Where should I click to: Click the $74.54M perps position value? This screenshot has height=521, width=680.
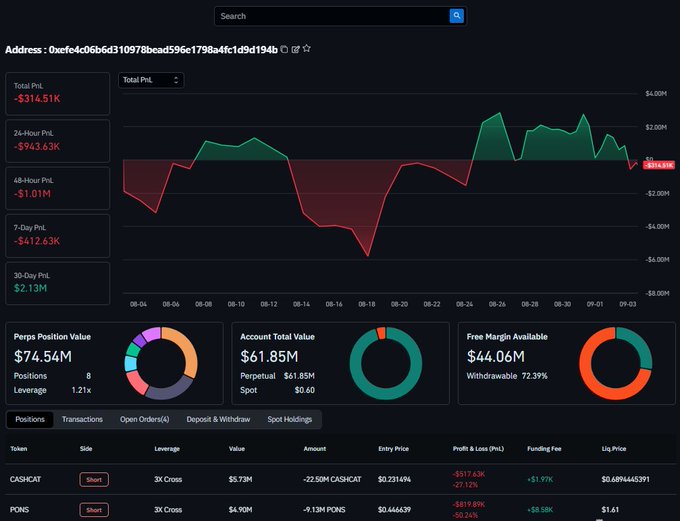click(43, 357)
